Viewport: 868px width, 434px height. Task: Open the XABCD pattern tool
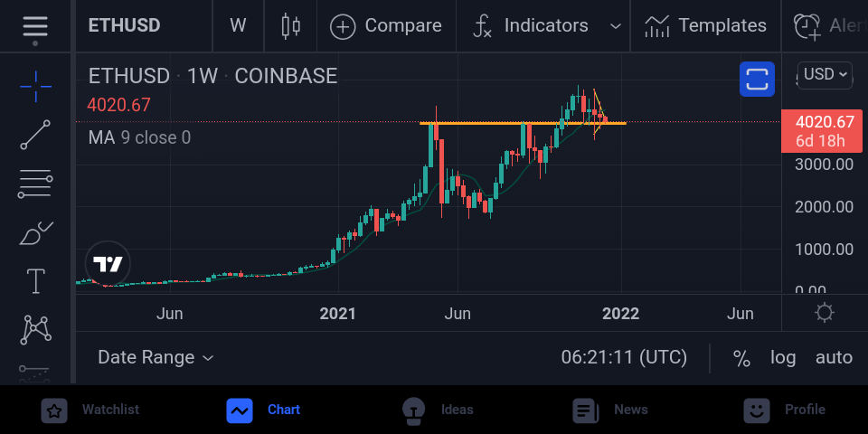point(35,329)
